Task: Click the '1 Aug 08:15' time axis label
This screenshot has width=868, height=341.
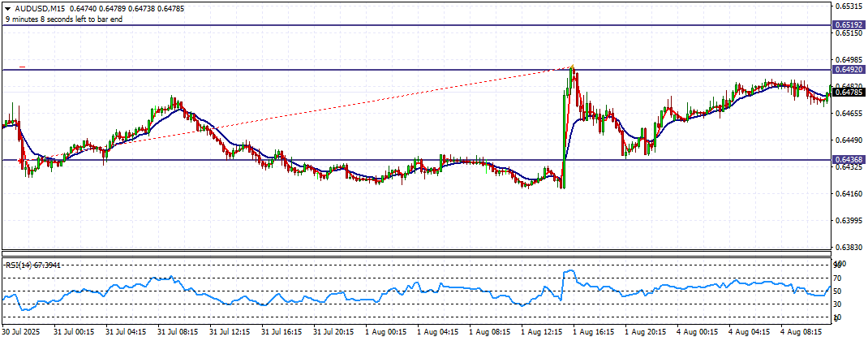Action: tap(490, 333)
